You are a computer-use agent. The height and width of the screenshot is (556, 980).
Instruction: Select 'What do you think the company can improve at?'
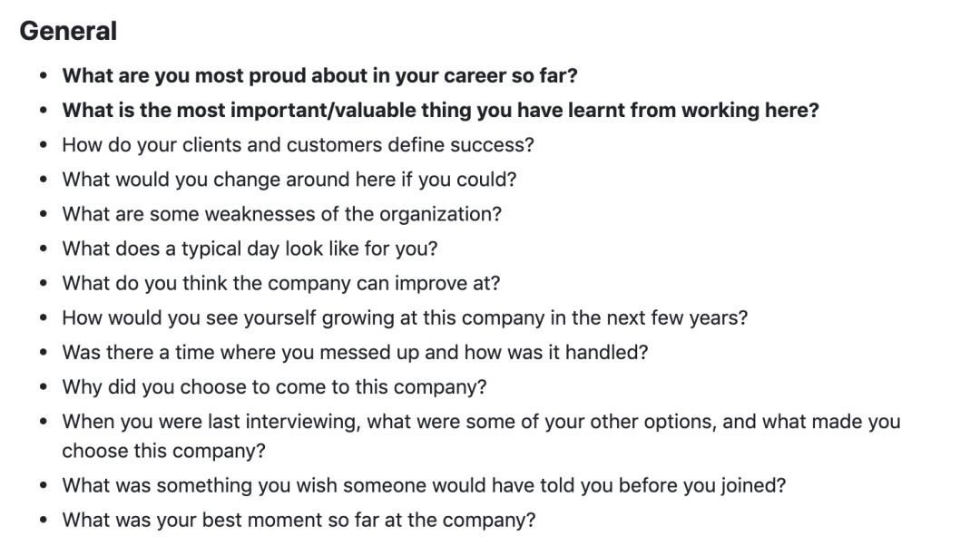tap(280, 283)
